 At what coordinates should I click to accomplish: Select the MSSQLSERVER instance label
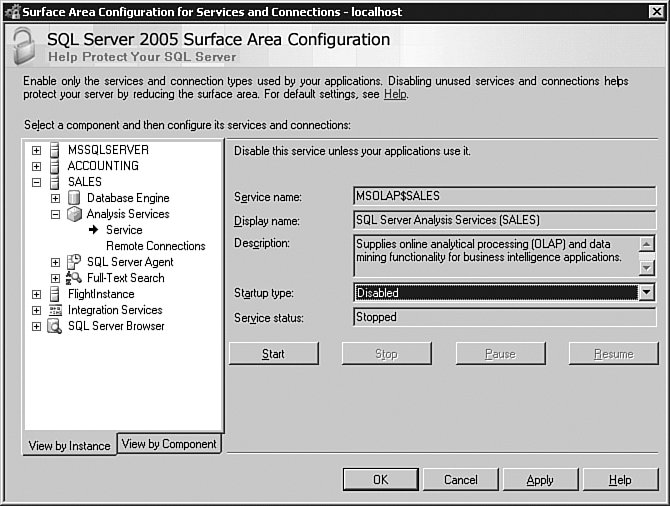(x=108, y=150)
